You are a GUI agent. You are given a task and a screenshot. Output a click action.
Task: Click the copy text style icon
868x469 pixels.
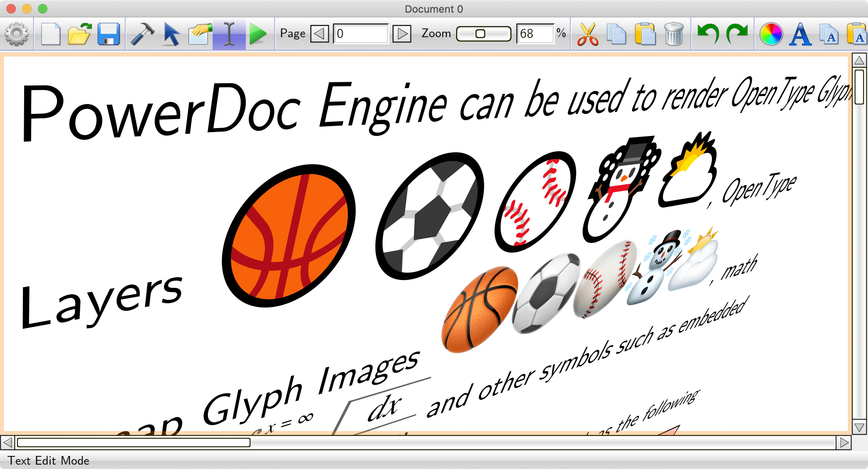click(829, 34)
